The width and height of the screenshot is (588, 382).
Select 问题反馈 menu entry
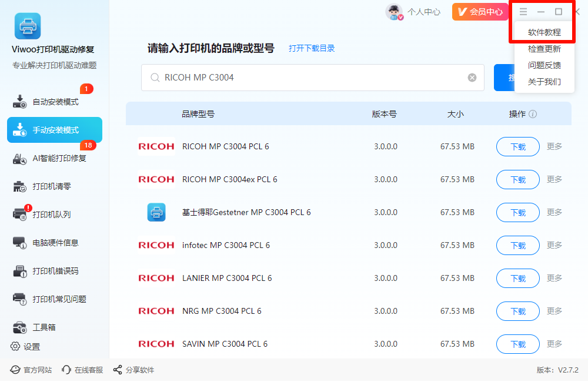click(x=544, y=65)
